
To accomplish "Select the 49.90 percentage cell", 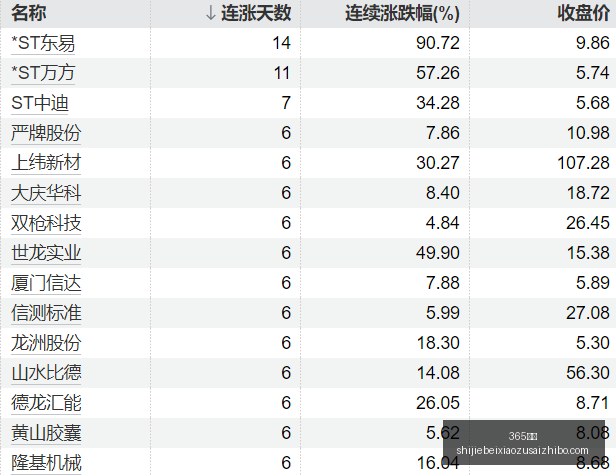I will [x=438, y=253].
